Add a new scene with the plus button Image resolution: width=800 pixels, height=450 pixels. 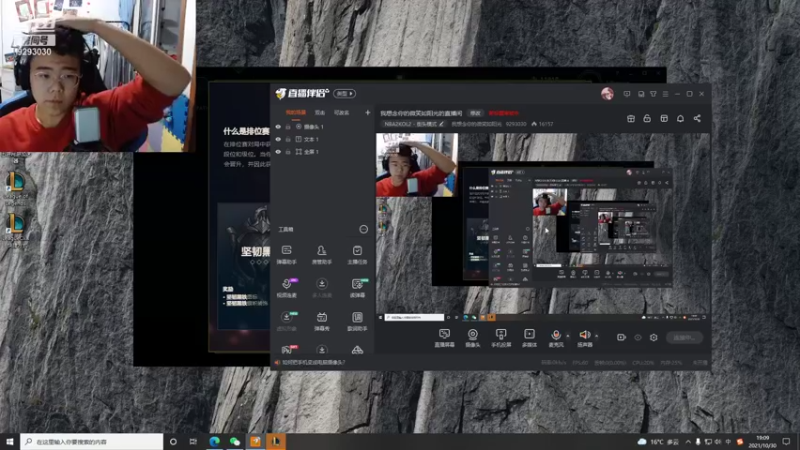pyautogui.click(x=367, y=112)
